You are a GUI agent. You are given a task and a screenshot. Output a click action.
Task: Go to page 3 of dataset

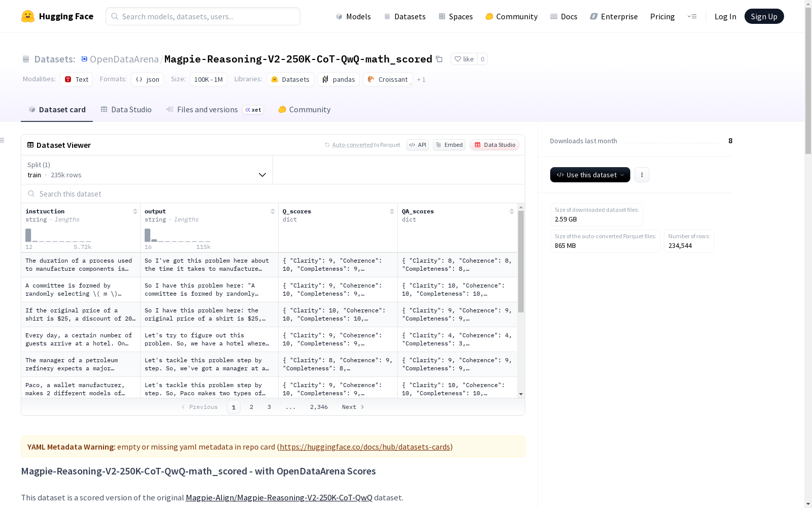[x=269, y=407]
